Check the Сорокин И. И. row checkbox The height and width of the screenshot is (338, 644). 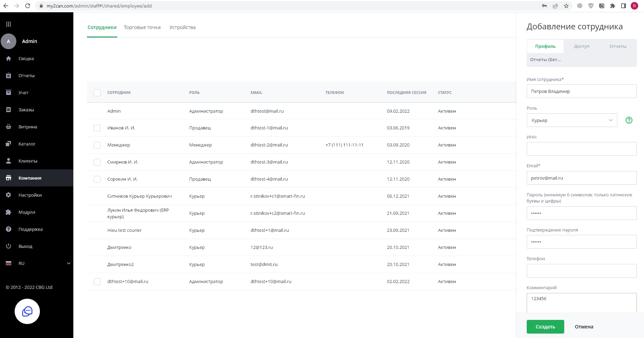(x=97, y=179)
